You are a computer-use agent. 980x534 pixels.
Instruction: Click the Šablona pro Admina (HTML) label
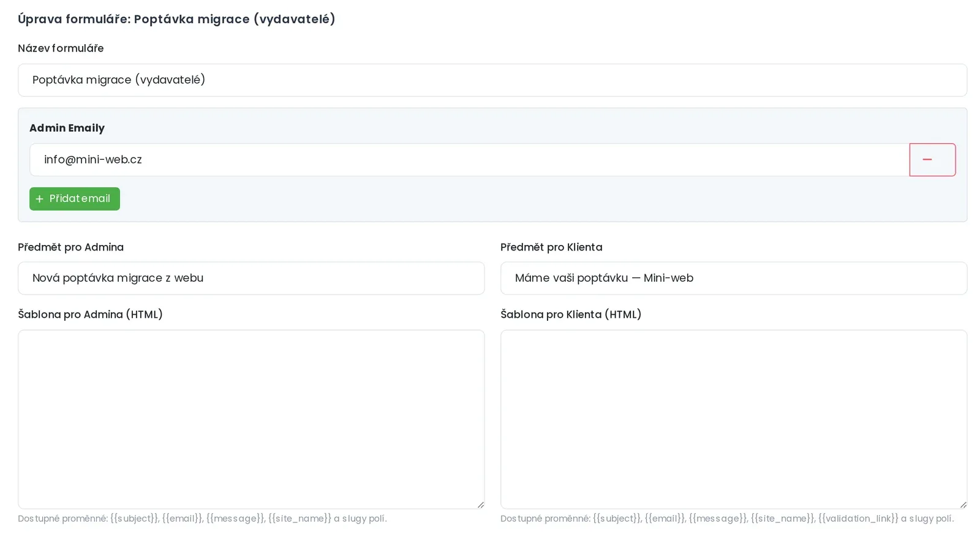pyautogui.click(x=90, y=315)
